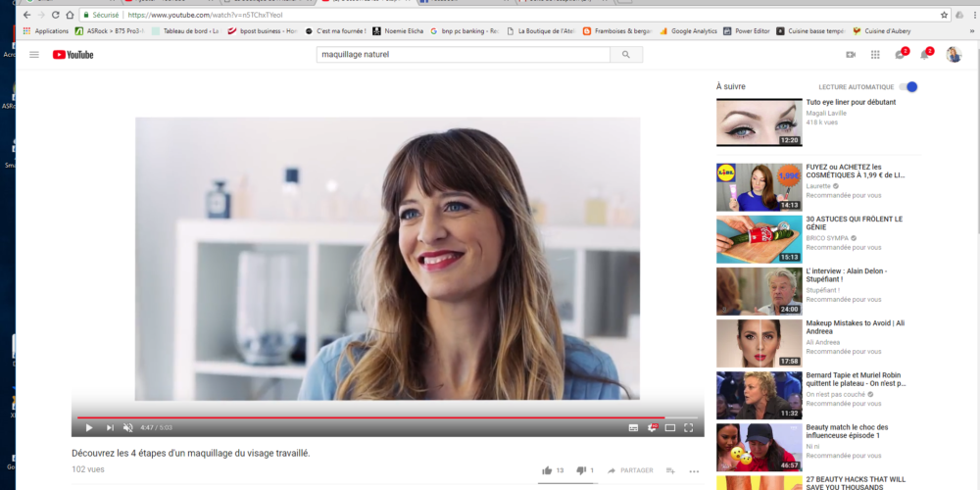Click title 'Beauty match le choc des influenceuse'
This screenshot has width=980, height=490.
[x=847, y=431]
